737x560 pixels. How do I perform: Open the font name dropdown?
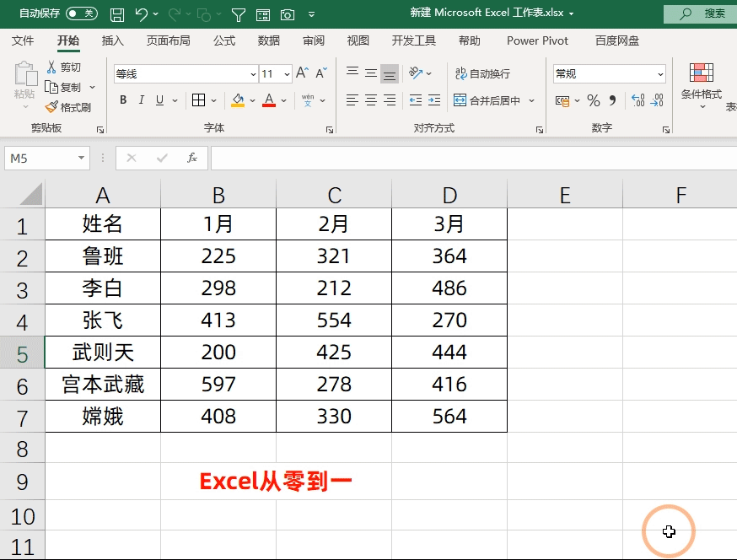tap(253, 74)
